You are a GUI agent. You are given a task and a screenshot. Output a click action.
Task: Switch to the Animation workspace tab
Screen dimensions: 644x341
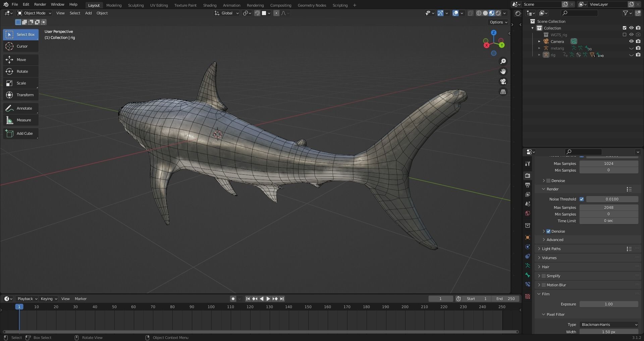click(231, 5)
